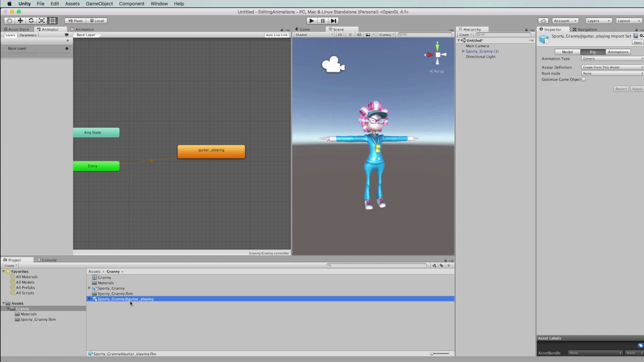This screenshot has height=362, width=644.
Task: Toggle the animator layers eye icon
Action: (x=66, y=35)
